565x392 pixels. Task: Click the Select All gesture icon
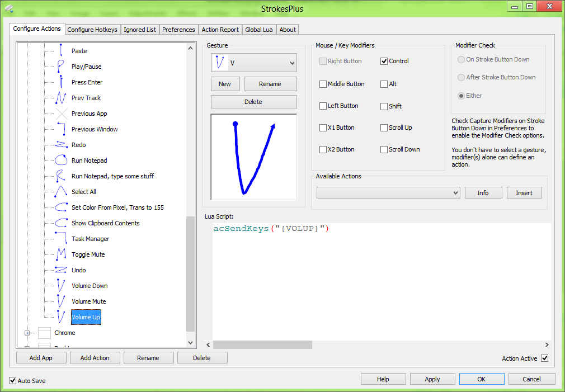[x=62, y=192]
